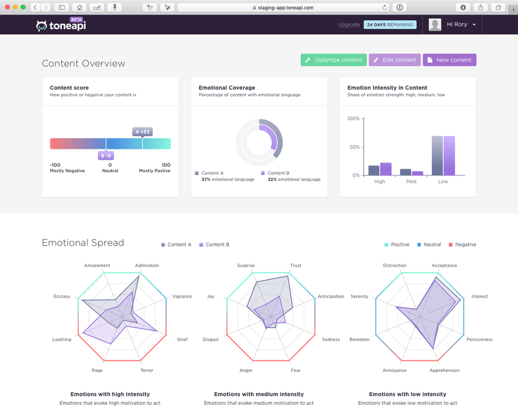Click the pencil icon on Edit content
The height and width of the screenshot is (420, 518).
coord(376,60)
